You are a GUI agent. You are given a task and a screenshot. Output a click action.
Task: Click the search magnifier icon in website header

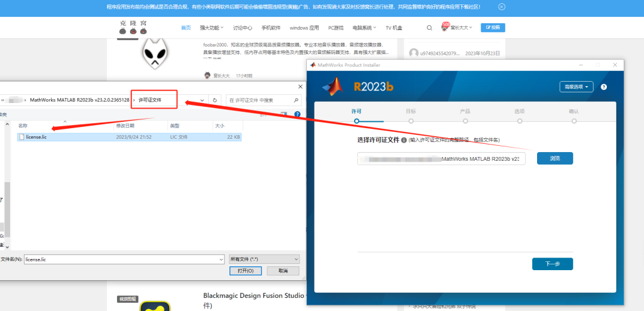coord(429,28)
